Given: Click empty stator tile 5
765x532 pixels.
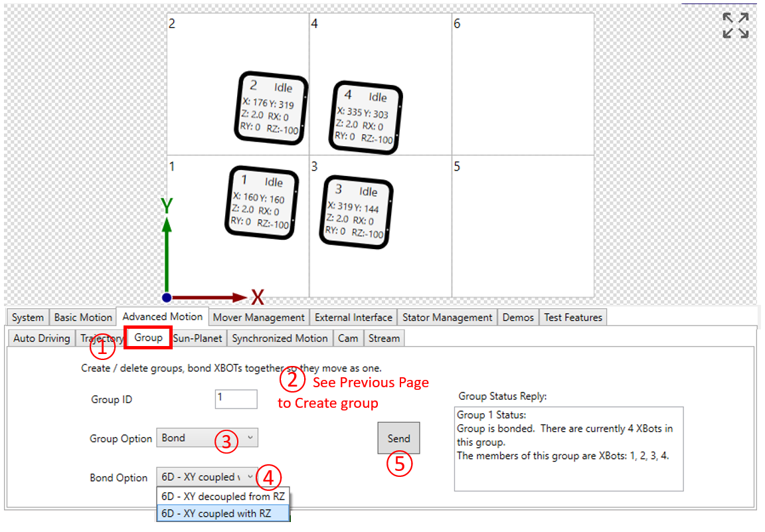Looking at the screenshot, I should tap(523, 226).
